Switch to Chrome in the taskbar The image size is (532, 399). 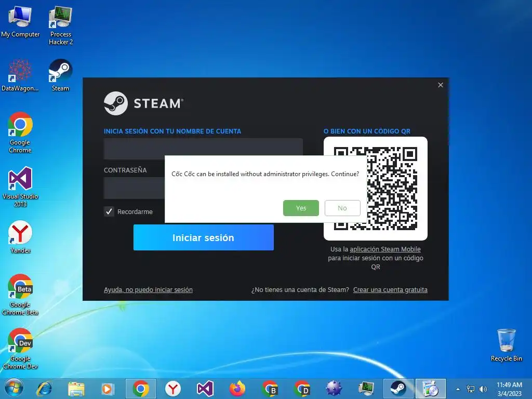(x=141, y=389)
